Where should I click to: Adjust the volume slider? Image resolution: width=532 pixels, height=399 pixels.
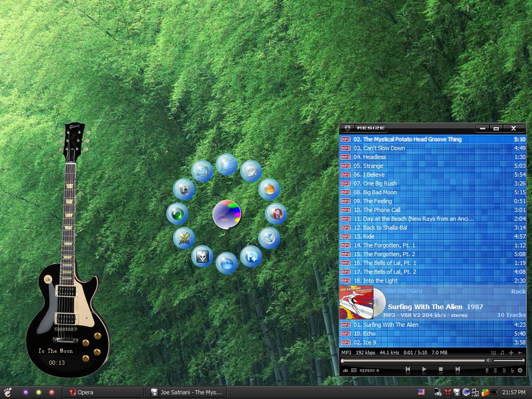point(509,361)
